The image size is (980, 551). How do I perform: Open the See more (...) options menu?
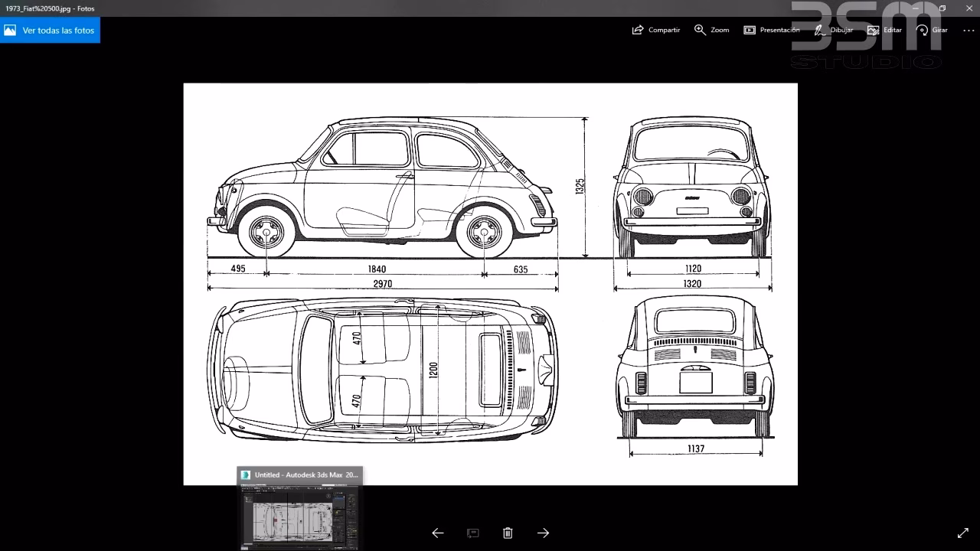(968, 29)
